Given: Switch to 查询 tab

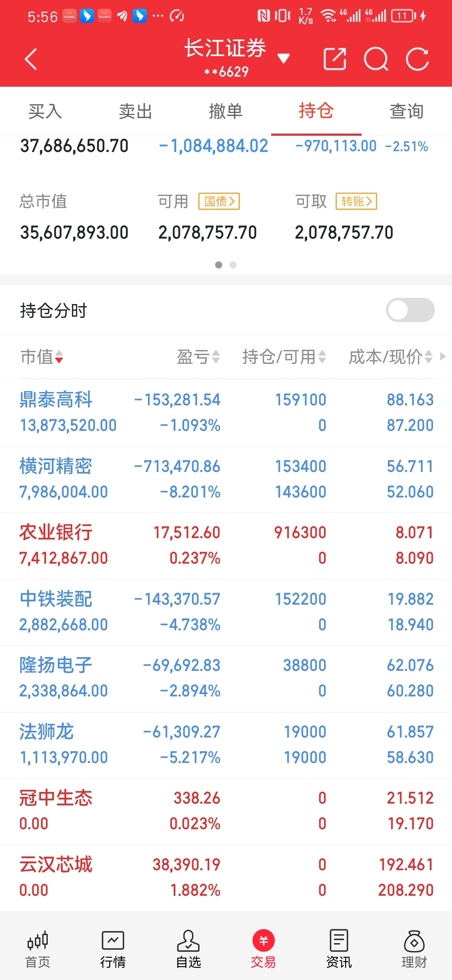Looking at the screenshot, I should pyautogui.click(x=406, y=111).
